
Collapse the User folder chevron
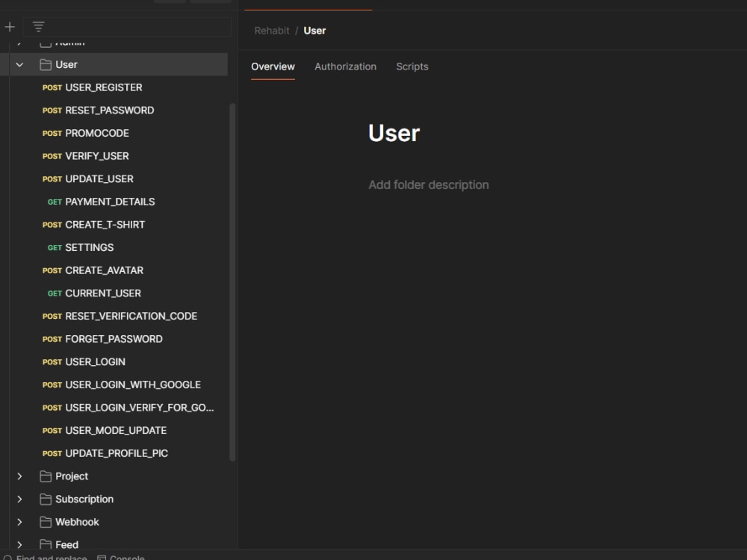[19, 65]
